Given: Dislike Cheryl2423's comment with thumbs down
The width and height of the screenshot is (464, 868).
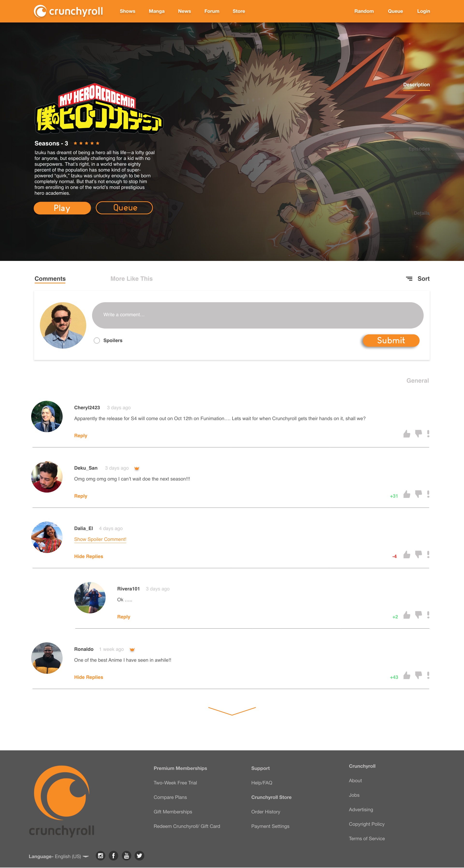Looking at the screenshot, I should click(x=419, y=434).
